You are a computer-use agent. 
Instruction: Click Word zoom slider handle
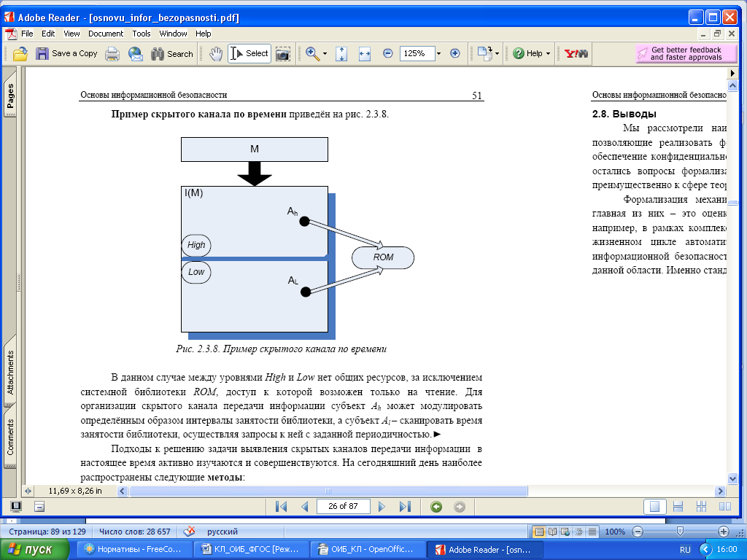(681, 531)
